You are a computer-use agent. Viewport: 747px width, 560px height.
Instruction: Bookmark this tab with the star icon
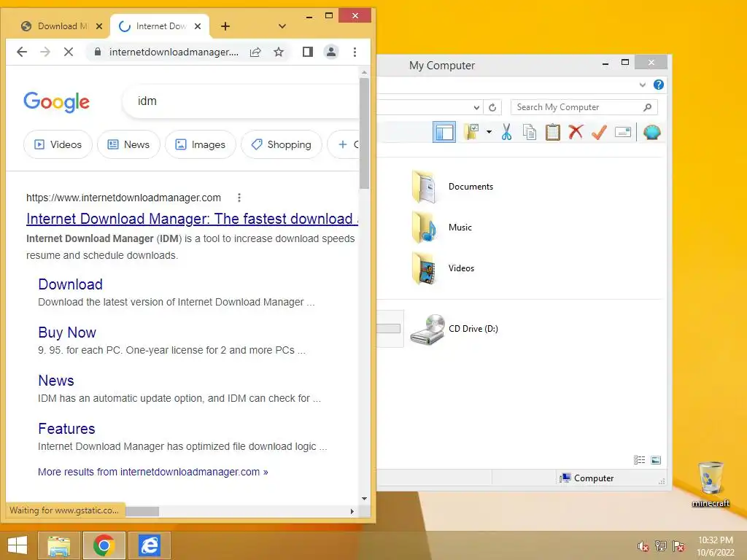click(279, 52)
